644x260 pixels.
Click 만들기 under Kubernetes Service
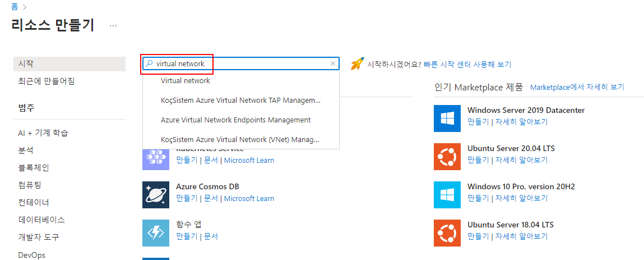click(x=187, y=161)
